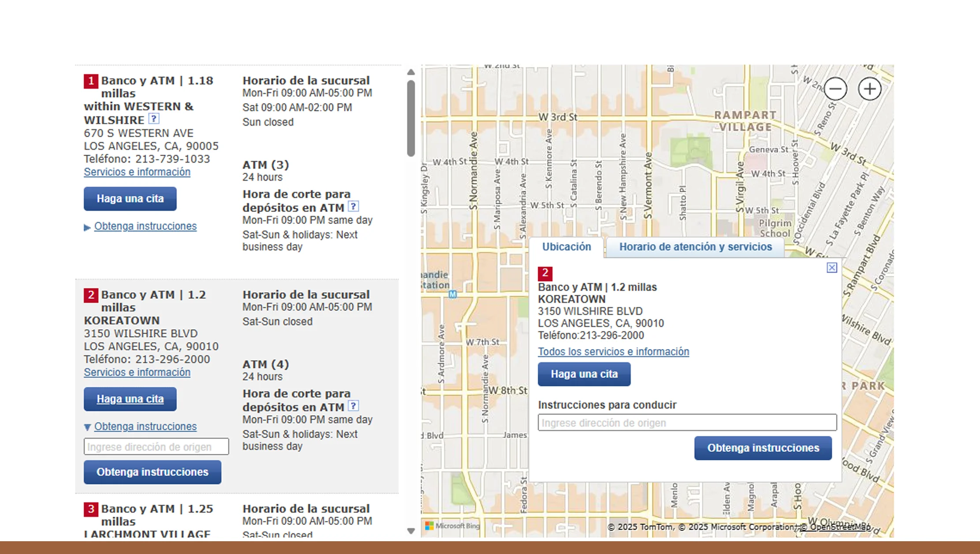Screen dimensions: 980x554
Task: Close the Koreatown map popup
Action: tap(831, 268)
